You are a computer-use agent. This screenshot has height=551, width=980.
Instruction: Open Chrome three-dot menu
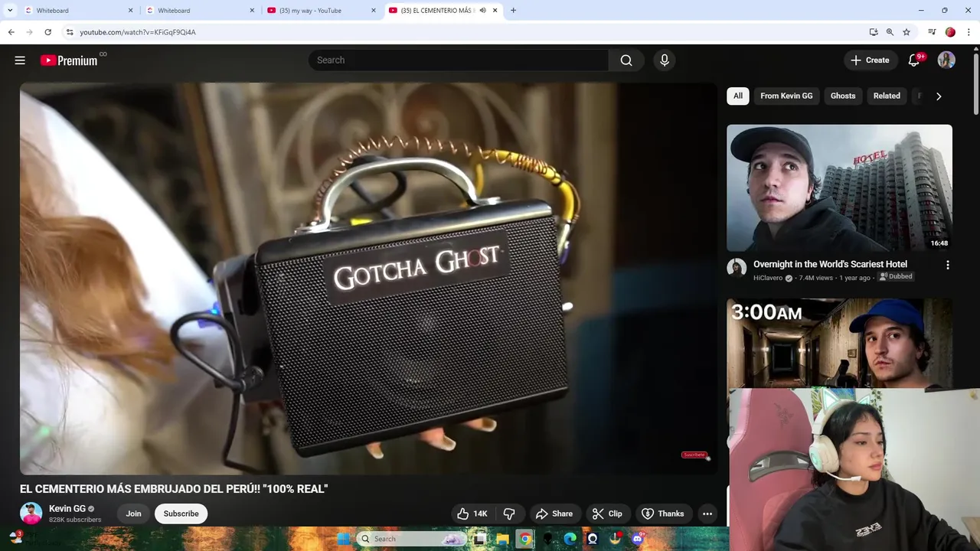click(x=969, y=32)
